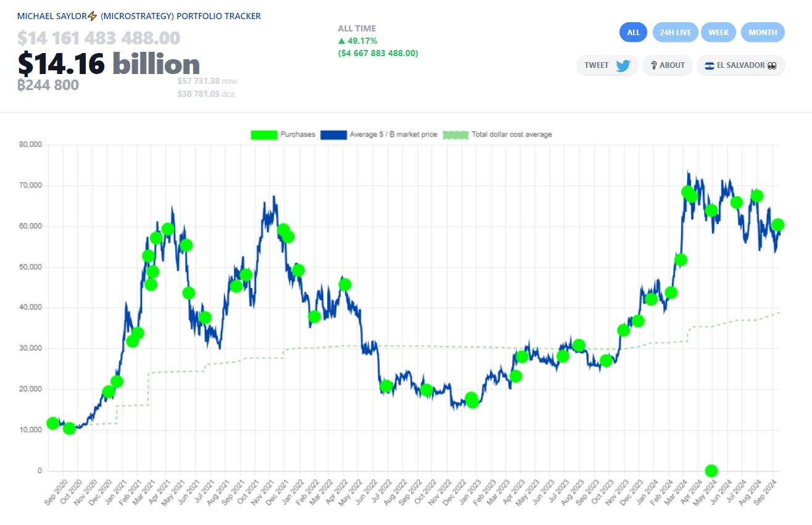The height and width of the screenshot is (525, 812).
Task: Click the "$14.16 billion" portfolio value
Action: pos(109,64)
